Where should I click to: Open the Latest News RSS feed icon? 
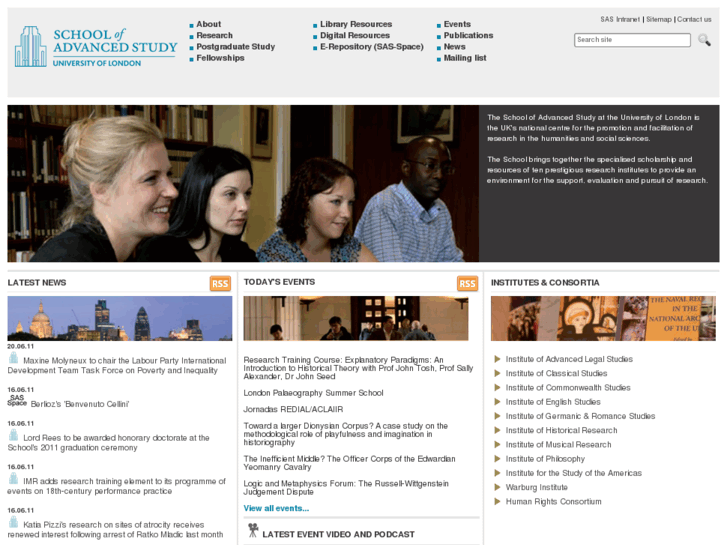[220, 283]
